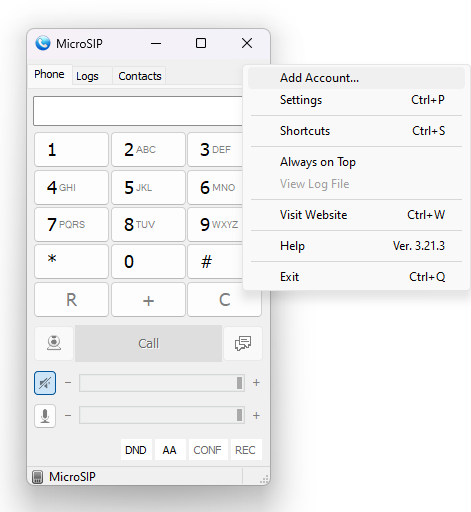This screenshot has height=512, width=471.
Task: Click the Call button
Action: [148, 343]
